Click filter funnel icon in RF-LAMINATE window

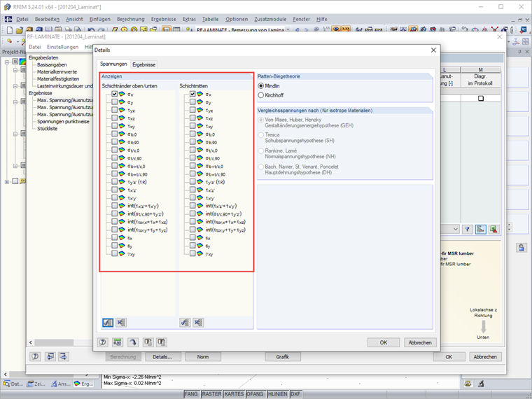pos(468,230)
